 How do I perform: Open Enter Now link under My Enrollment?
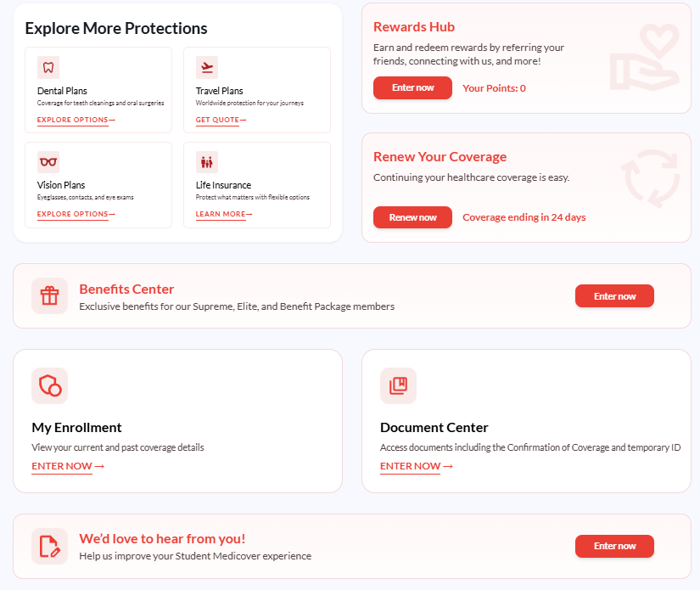pos(68,466)
